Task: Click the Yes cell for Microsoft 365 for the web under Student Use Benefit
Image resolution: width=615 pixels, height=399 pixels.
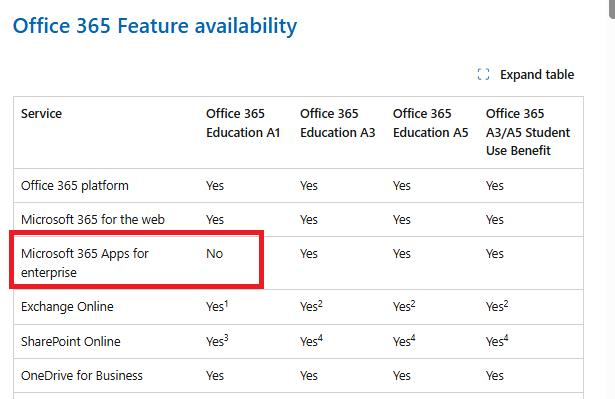Action: (x=495, y=219)
